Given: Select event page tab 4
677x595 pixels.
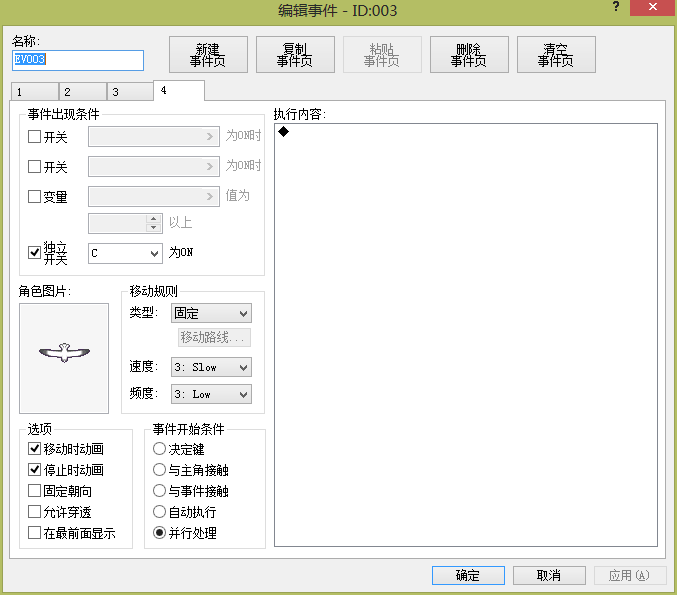Looking at the screenshot, I should coord(179,90).
